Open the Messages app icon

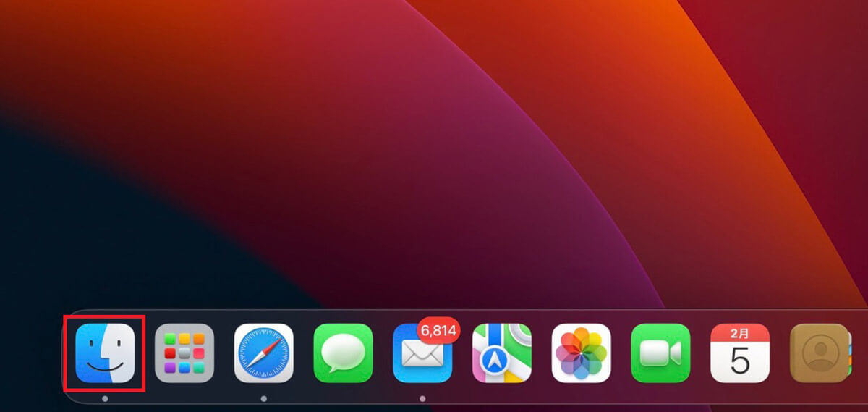tap(343, 353)
